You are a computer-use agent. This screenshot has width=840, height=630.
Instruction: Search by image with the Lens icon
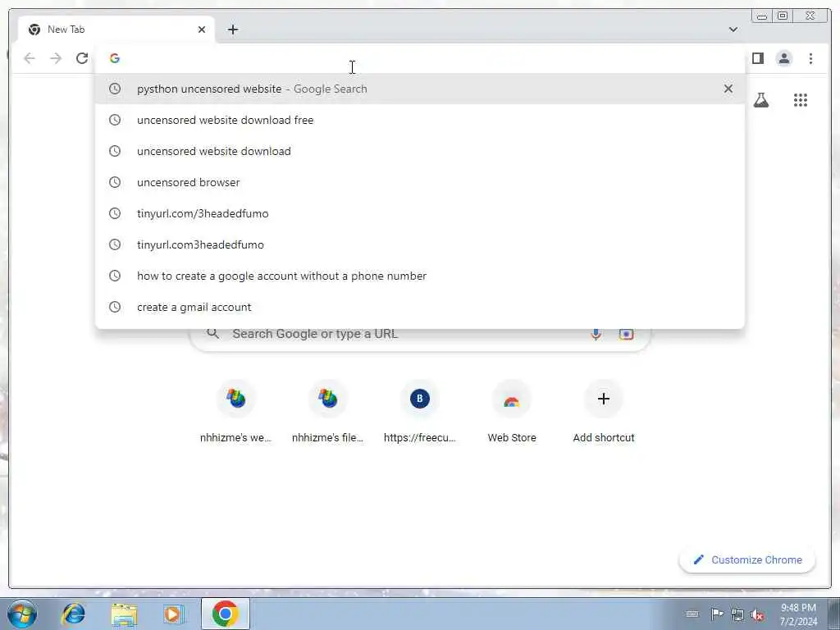point(626,334)
